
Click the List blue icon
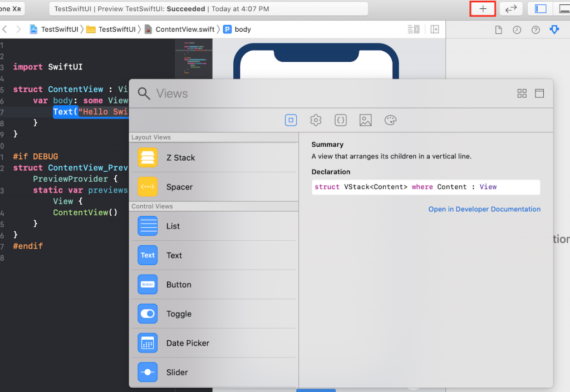(148, 226)
